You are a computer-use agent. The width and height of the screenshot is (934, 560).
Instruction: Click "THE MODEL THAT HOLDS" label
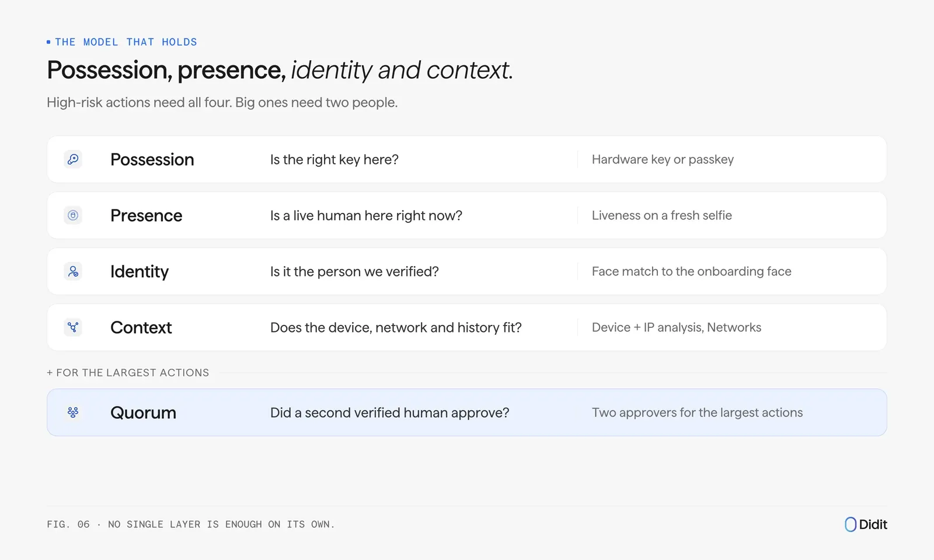(126, 42)
